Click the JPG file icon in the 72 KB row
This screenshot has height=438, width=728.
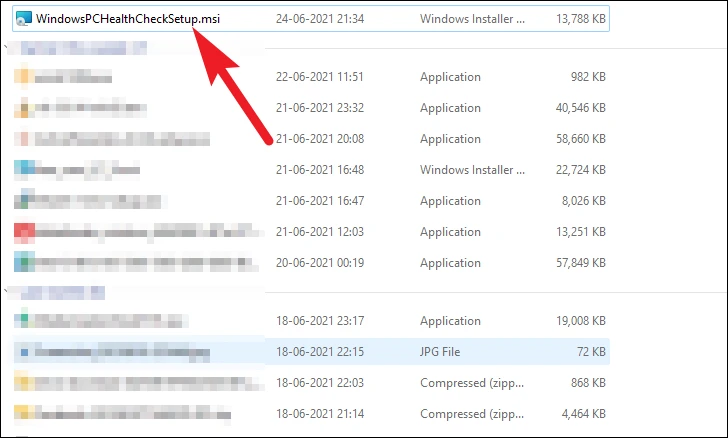(x=24, y=352)
